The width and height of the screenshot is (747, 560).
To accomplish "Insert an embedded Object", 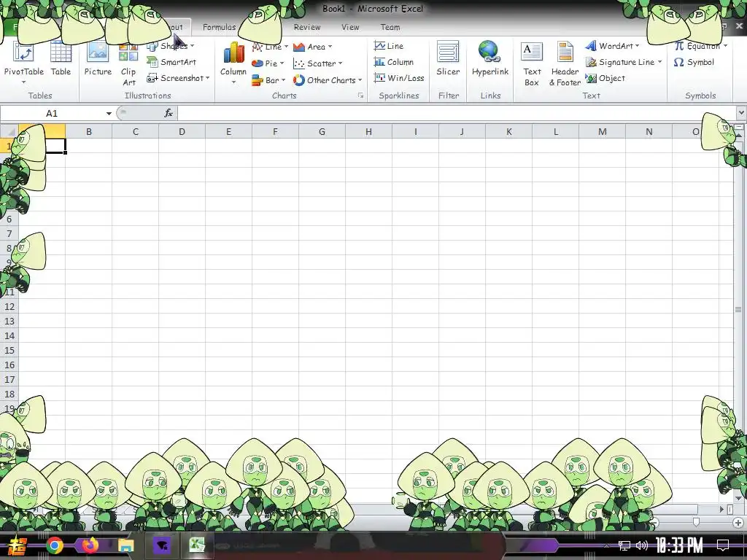I will 605,78.
